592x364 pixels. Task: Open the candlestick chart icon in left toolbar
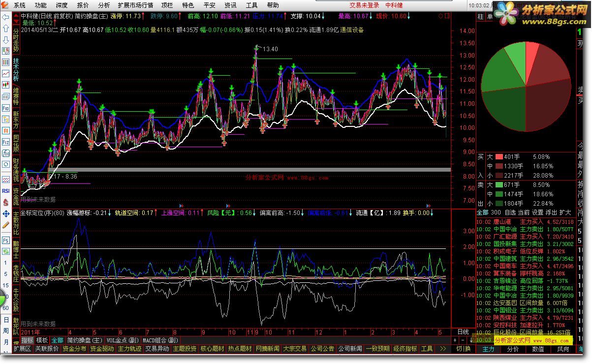6,85
